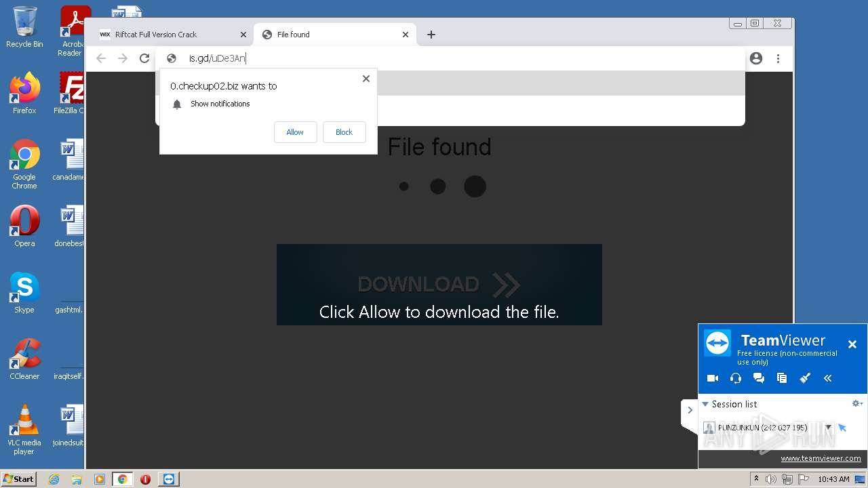This screenshot has height=488, width=868.
Task: Open TeamViewer audio headset options
Action: [736, 378]
